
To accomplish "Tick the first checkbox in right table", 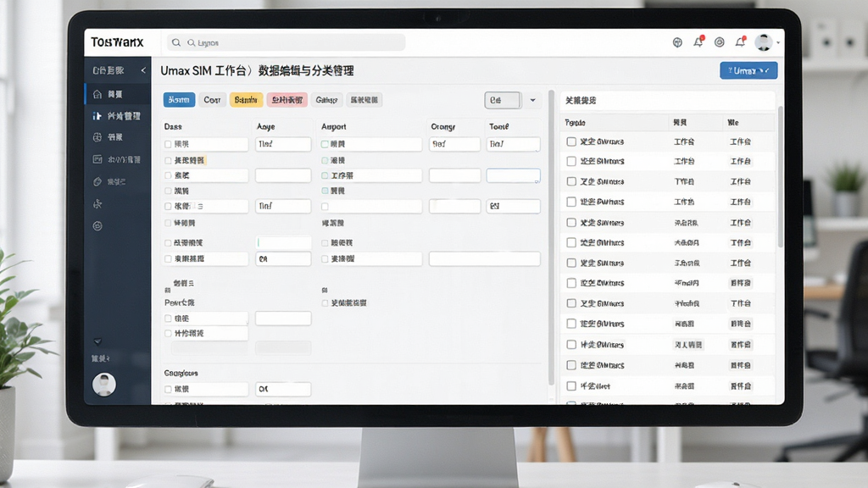I will click(x=571, y=141).
